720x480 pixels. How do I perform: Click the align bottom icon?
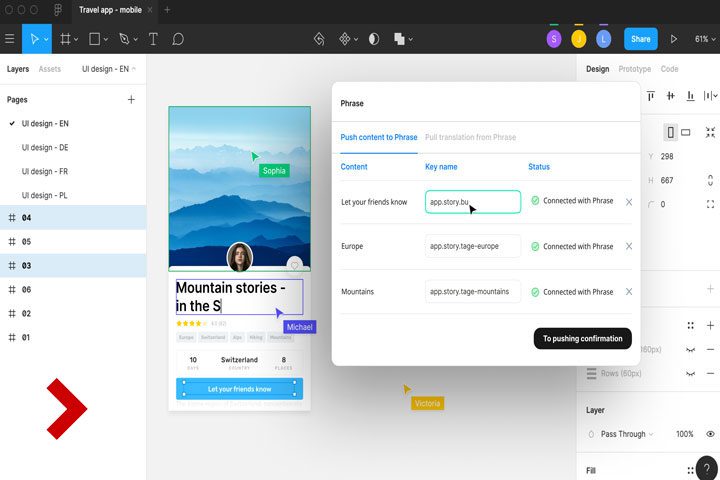(690, 96)
